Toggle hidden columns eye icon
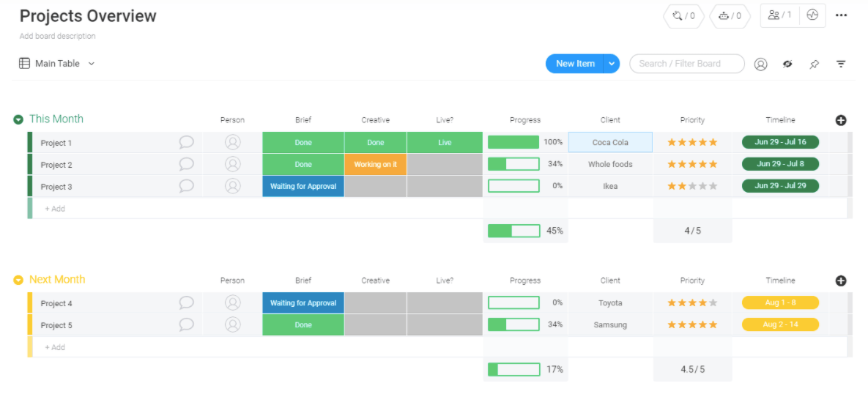Viewport: 868px width, 394px height. (787, 64)
